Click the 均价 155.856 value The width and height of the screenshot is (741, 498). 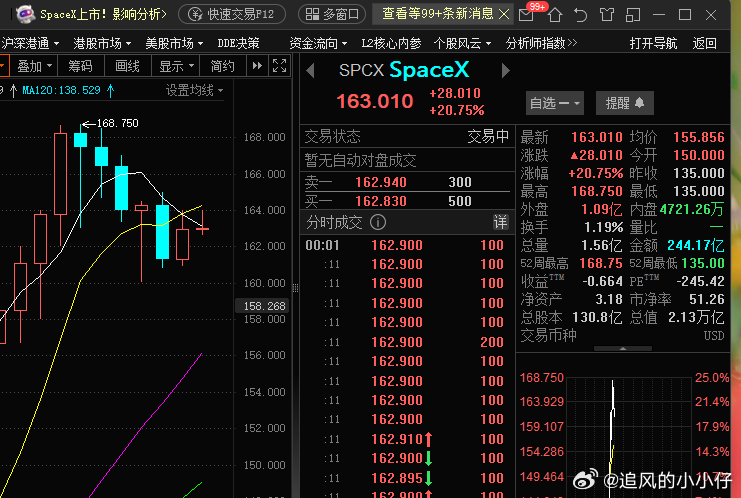point(698,137)
